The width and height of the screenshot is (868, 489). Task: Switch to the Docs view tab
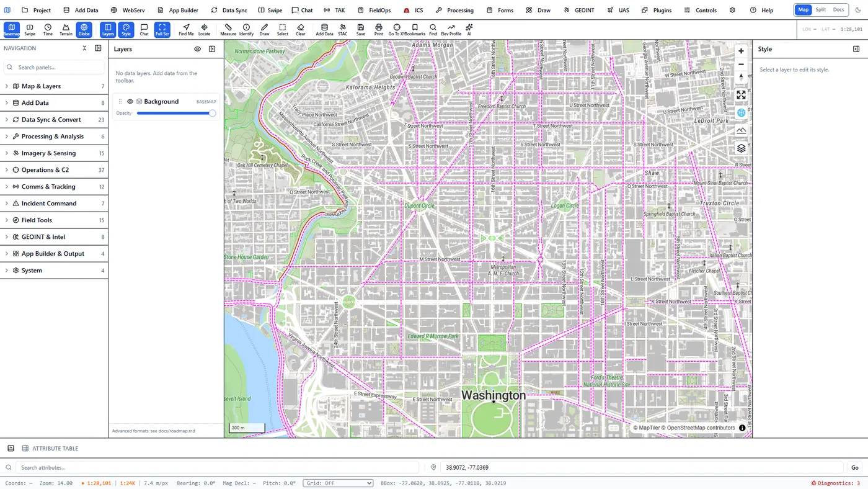coord(838,10)
